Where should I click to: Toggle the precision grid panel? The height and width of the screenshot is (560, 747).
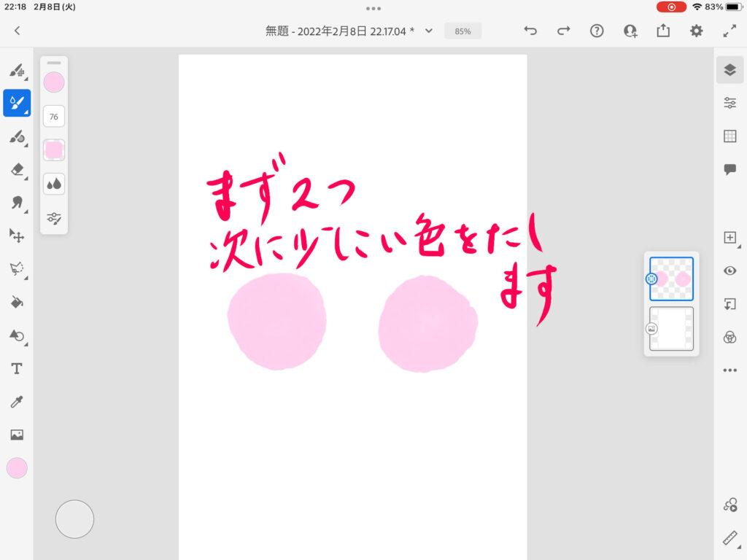click(729, 136)
